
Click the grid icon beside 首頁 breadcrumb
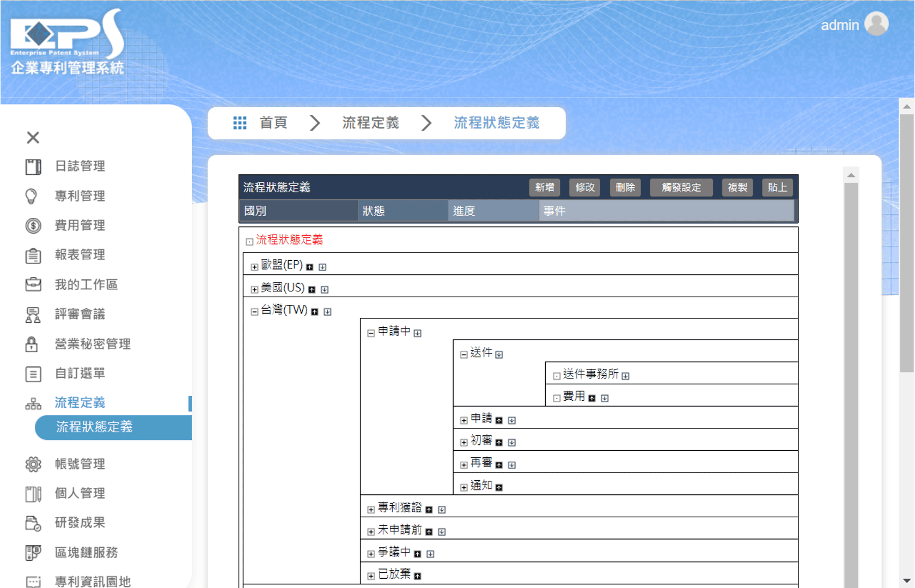click(x=240, y=123)
